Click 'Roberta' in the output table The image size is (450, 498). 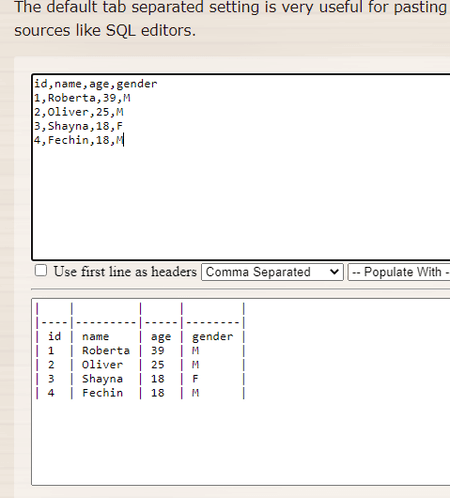pyautogui.click(x=106, y=351)
